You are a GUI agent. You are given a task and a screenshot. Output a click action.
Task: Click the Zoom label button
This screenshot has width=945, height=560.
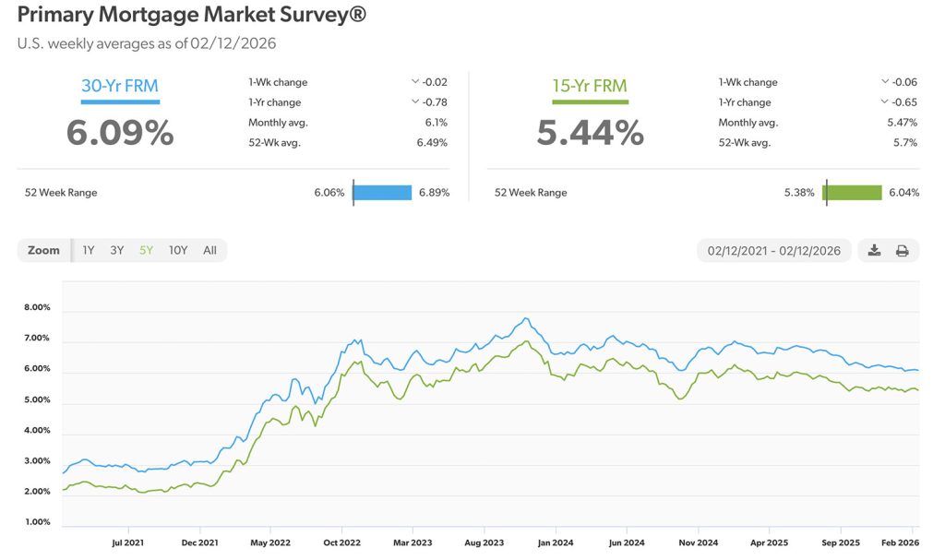(43, 250)
